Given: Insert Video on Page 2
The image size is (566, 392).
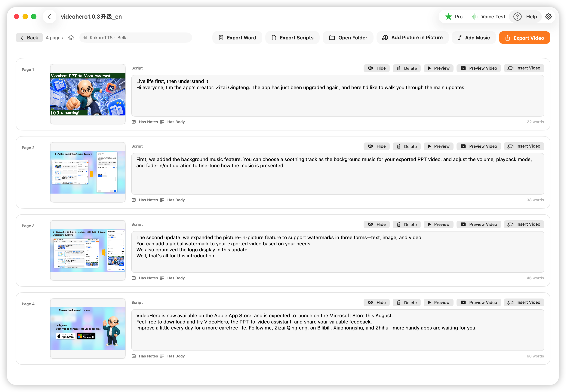Looking at the screenshot, I should [x=524, y=146].
